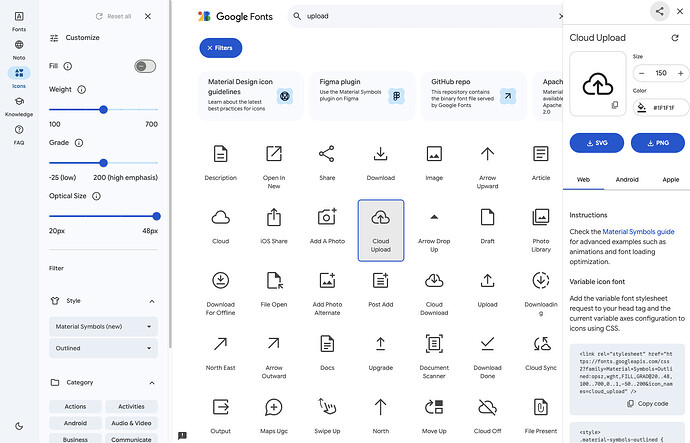Click Copy code for stylesheet link

click(x=648, y=403)
